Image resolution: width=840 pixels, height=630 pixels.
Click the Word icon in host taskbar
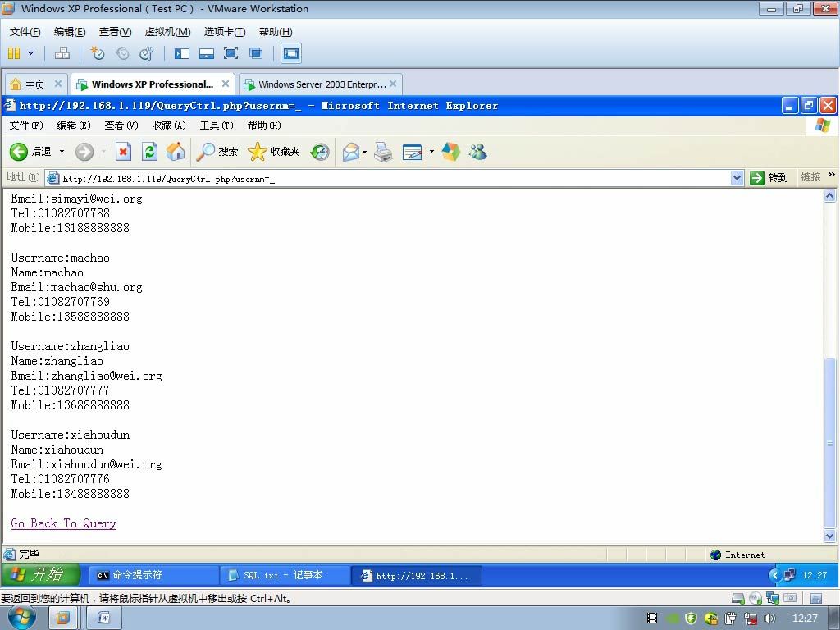point(104,619)
